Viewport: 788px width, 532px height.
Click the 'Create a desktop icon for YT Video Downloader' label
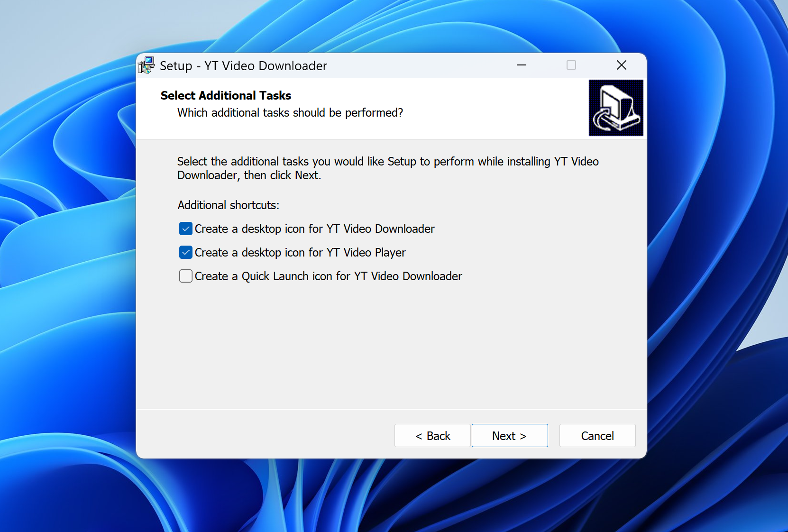point(314,229)
